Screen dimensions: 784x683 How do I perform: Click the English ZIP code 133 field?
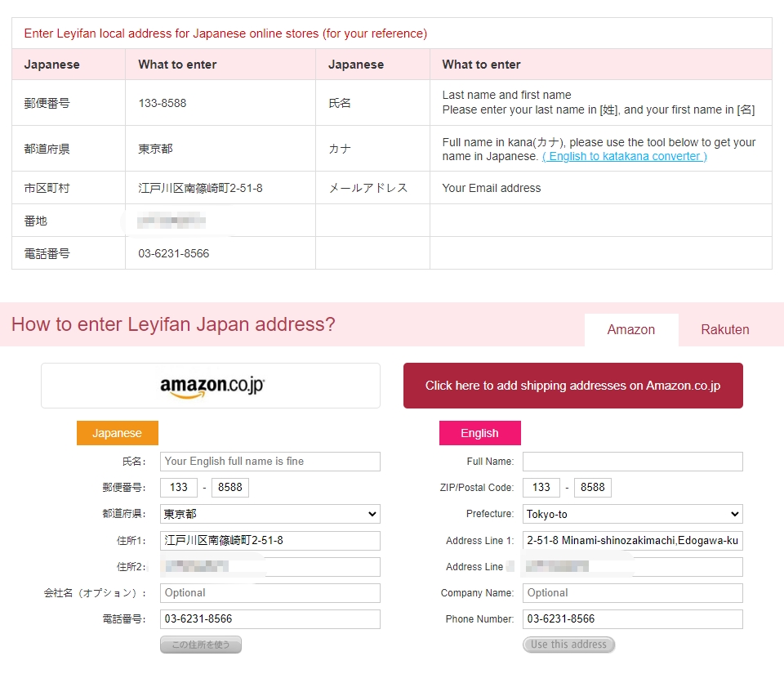541,488
